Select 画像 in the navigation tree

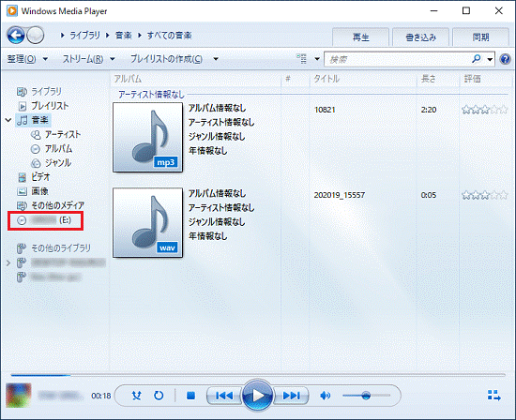point(39,191)
